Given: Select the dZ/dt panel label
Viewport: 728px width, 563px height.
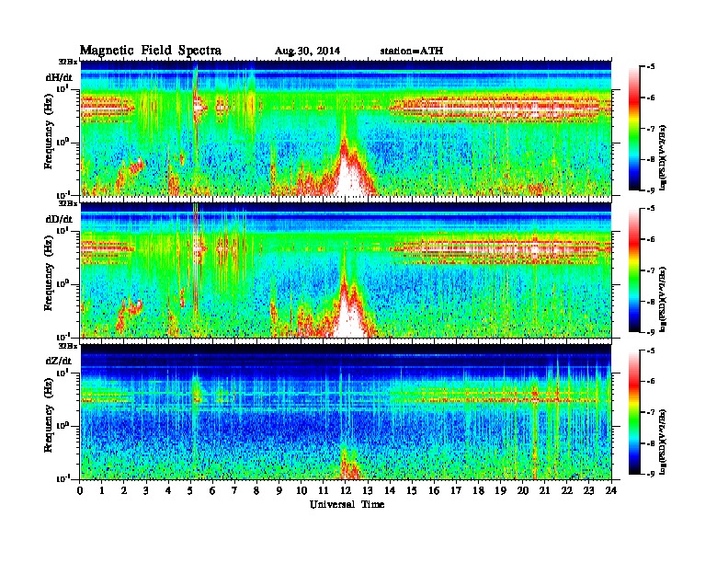Looking at the screenshot, I should [59, 361].
